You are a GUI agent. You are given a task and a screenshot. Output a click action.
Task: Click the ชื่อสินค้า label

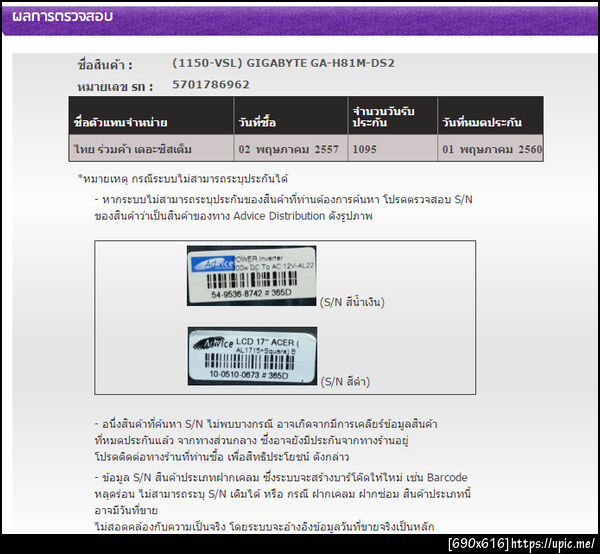click(105, 65)
